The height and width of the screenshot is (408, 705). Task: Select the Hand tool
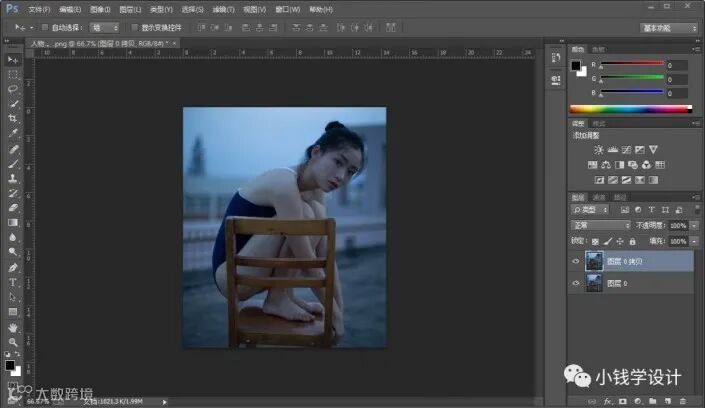coord(13,327)
